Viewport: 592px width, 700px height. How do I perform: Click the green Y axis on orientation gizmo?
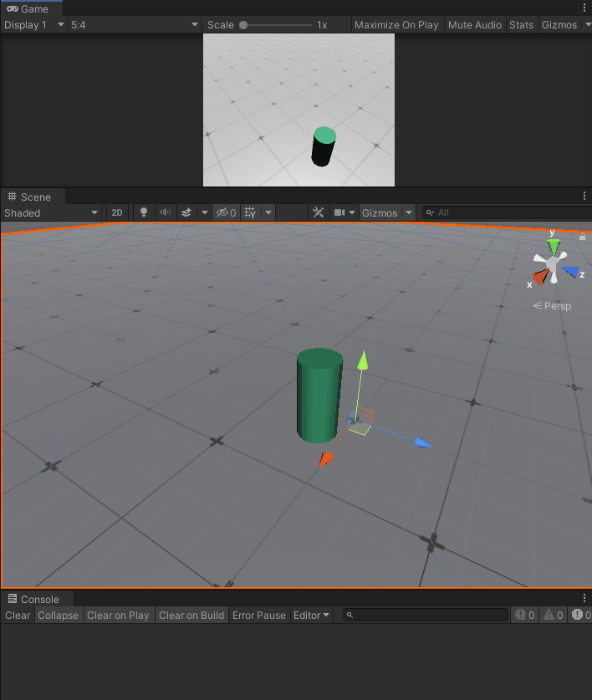(553, 246)
